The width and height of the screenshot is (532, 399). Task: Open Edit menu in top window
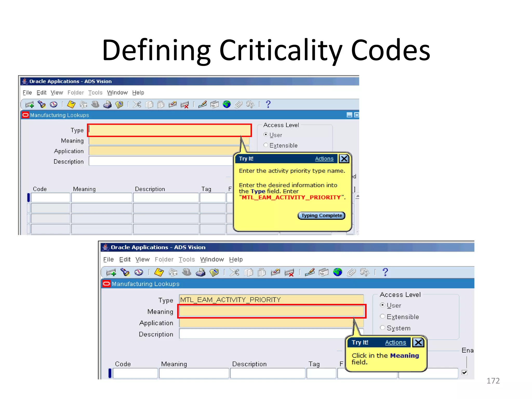[42, 92]
